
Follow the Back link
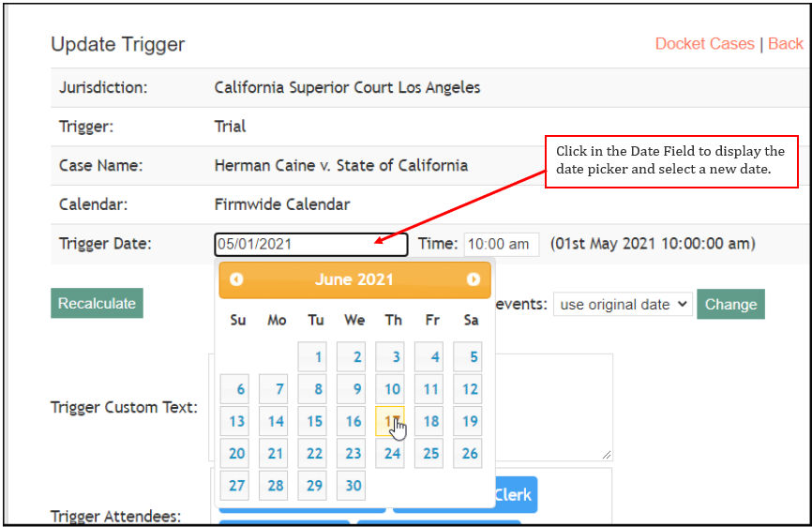[x=786, y=44]
